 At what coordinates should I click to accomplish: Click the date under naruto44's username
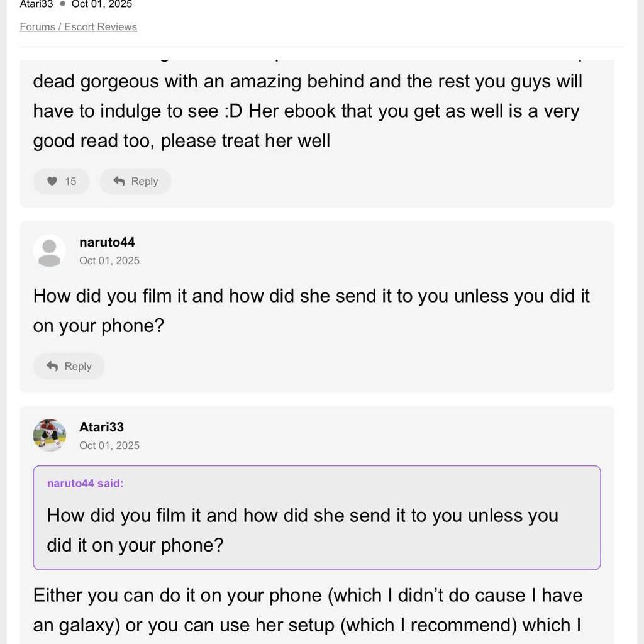pyautogui.click(x=109, y=260)
